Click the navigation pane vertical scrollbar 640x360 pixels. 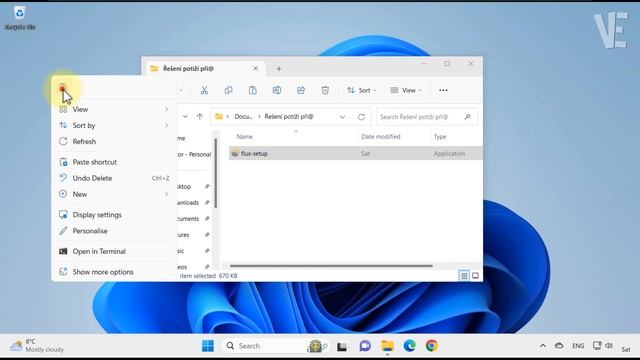(216, 173)
